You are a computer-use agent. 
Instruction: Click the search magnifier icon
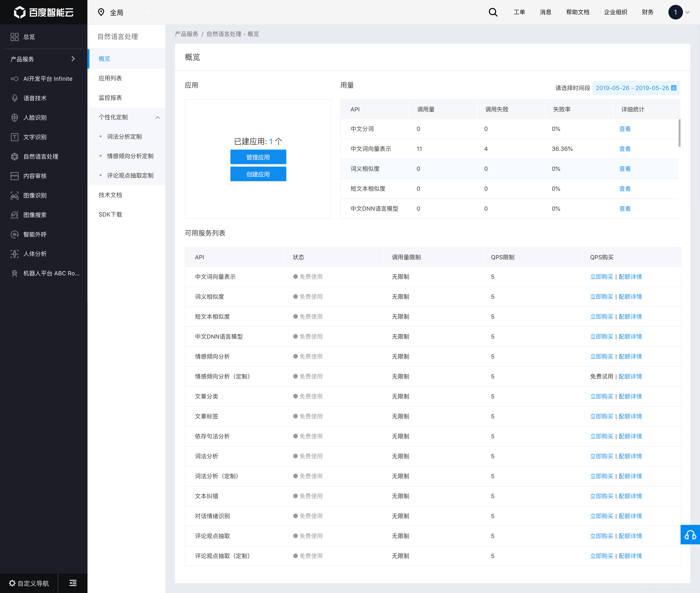coord(493,12)
